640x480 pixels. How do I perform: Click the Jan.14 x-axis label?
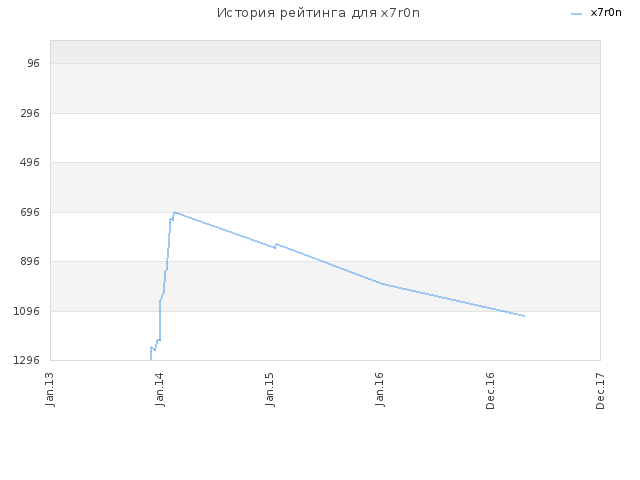tap(160, 389)
